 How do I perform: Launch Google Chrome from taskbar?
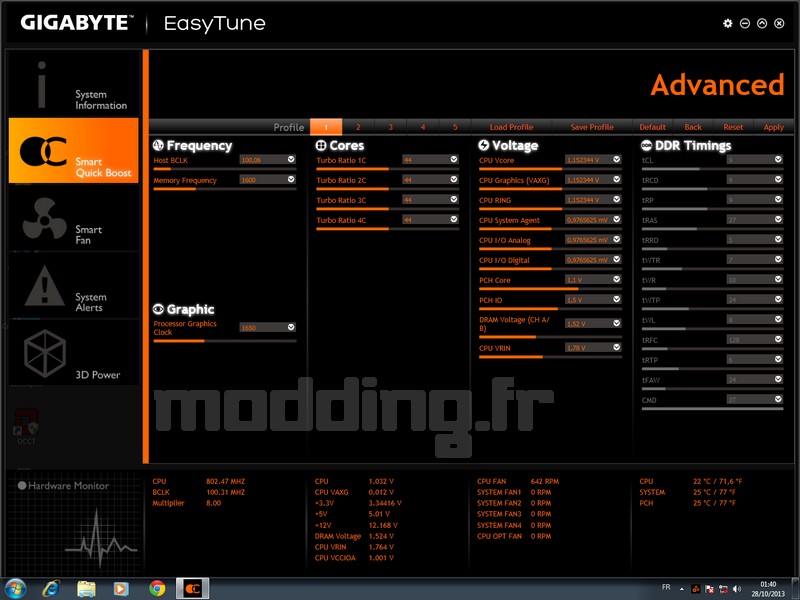click(157, 589)
